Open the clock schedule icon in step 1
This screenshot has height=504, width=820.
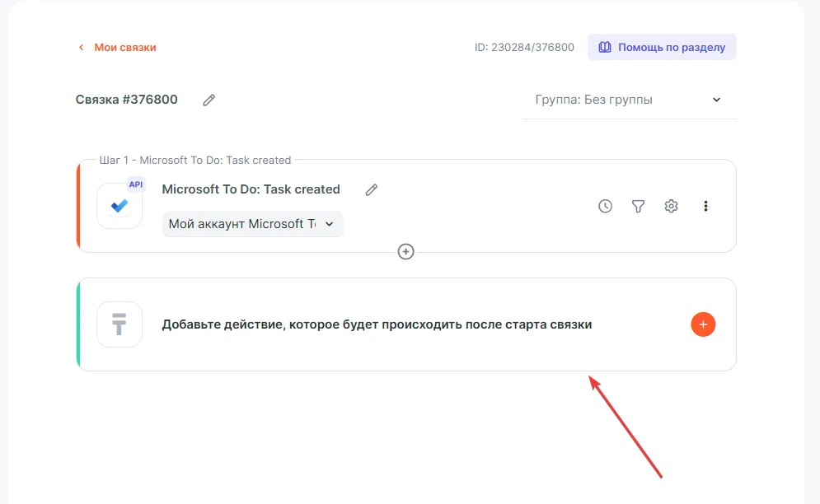[605, 206]
